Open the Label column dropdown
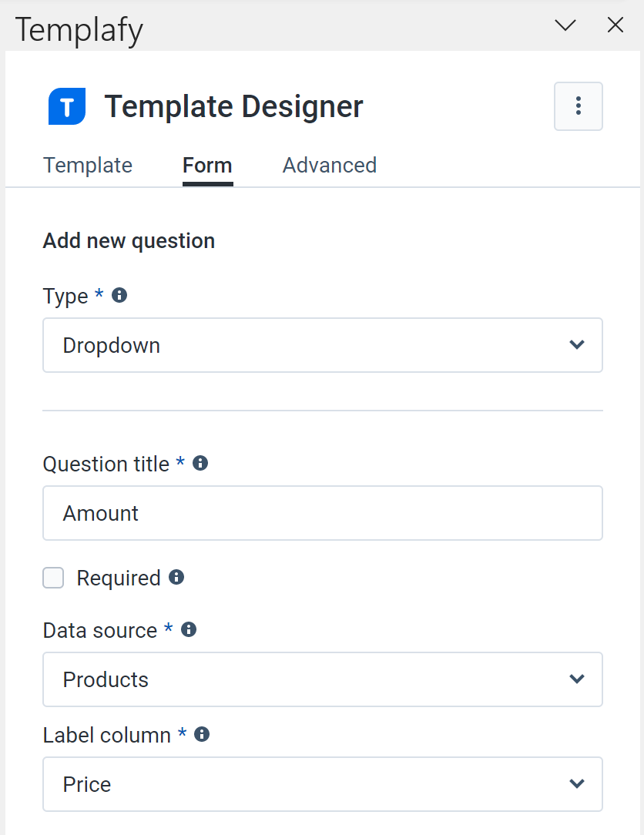Viewport: 644px width, 835px height. coord(322,783)
